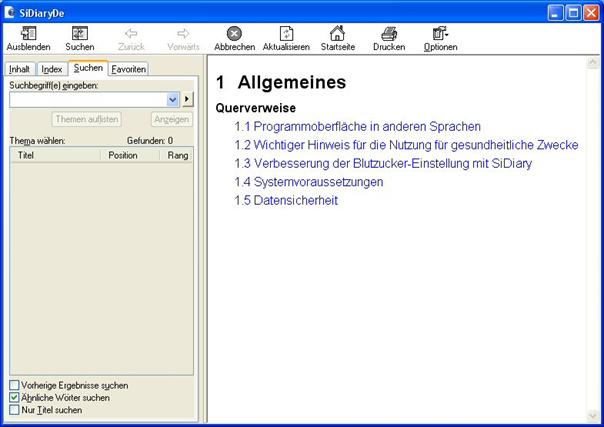
Task: Minimize the SiDiaryDe window
Action: point(555,13)
